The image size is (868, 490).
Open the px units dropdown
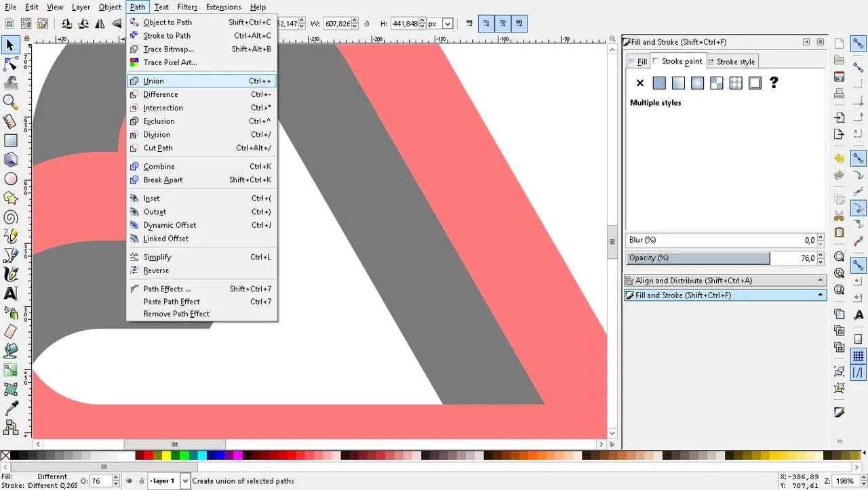pos(448,24)
